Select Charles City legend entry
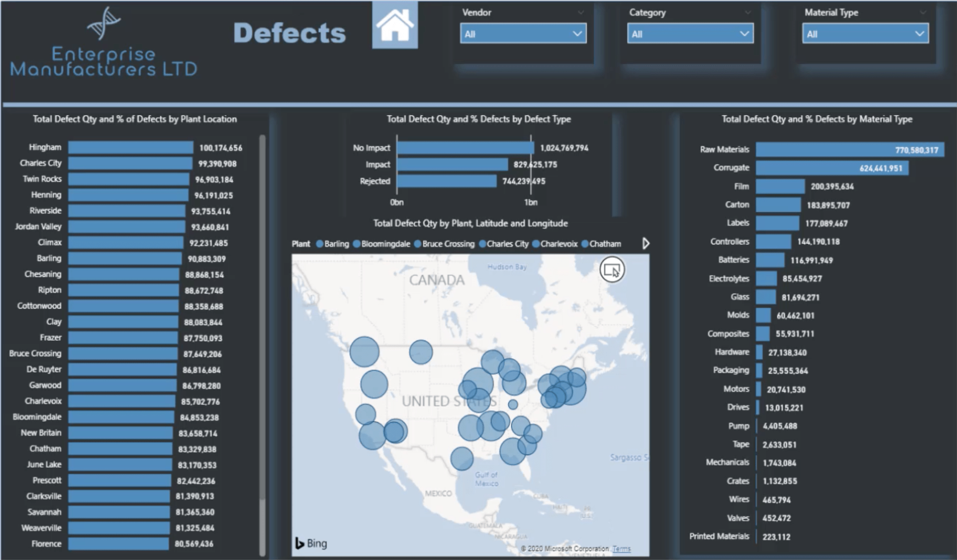This screenshot has width=957, height=560. [504, 244]
